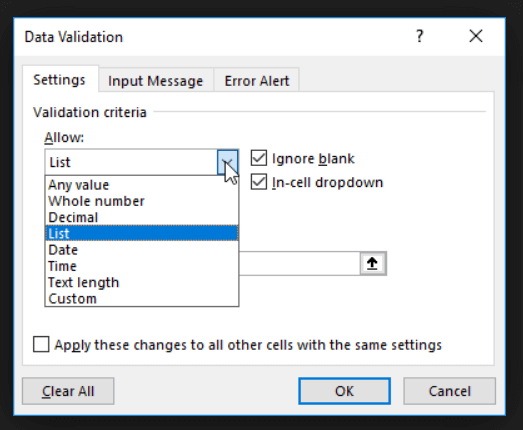The image size is (523, 430).
Task: Click the range selector collapse arrow icon
Action: 373,264
